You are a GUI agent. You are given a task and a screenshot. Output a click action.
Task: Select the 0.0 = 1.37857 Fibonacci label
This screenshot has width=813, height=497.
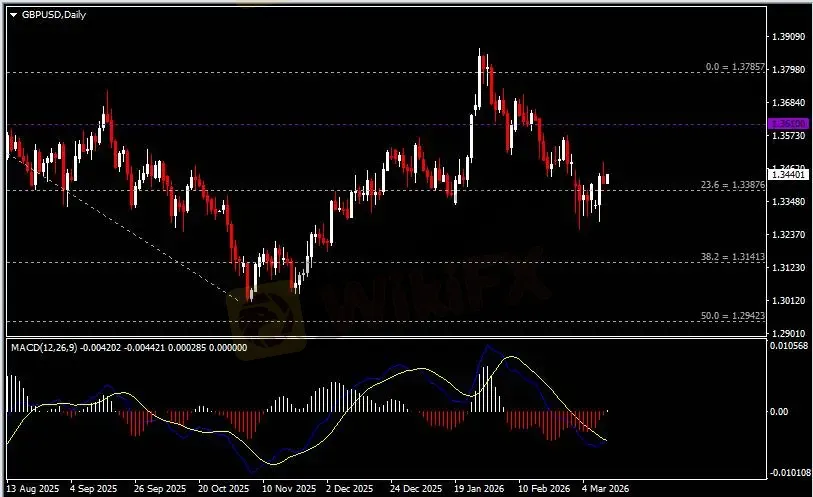tap(735, 67)
